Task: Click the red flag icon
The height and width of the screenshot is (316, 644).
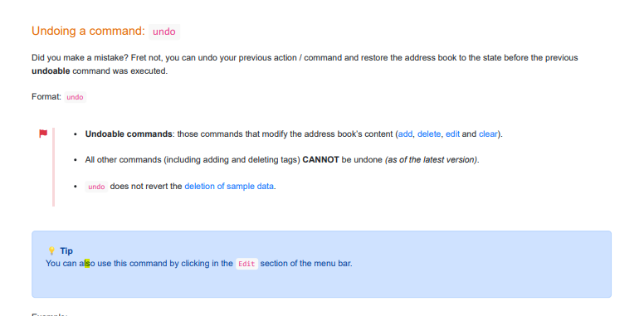Action: click(43, 134)
